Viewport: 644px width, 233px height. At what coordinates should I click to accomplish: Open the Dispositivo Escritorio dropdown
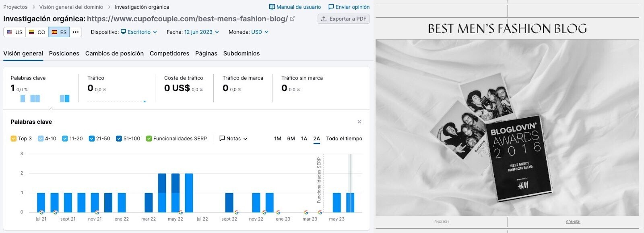pyautogui.click(x=139, y=32)
